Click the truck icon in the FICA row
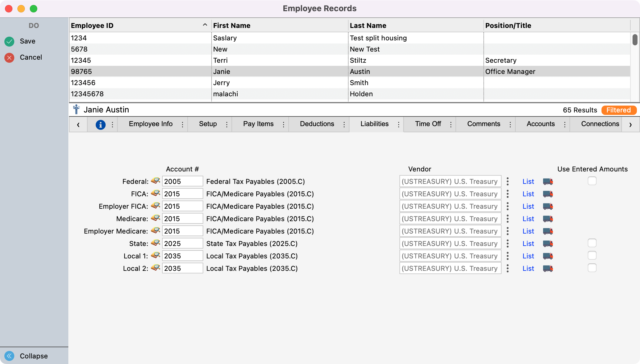This screenshot has width=640, height=364. [548, 194]
